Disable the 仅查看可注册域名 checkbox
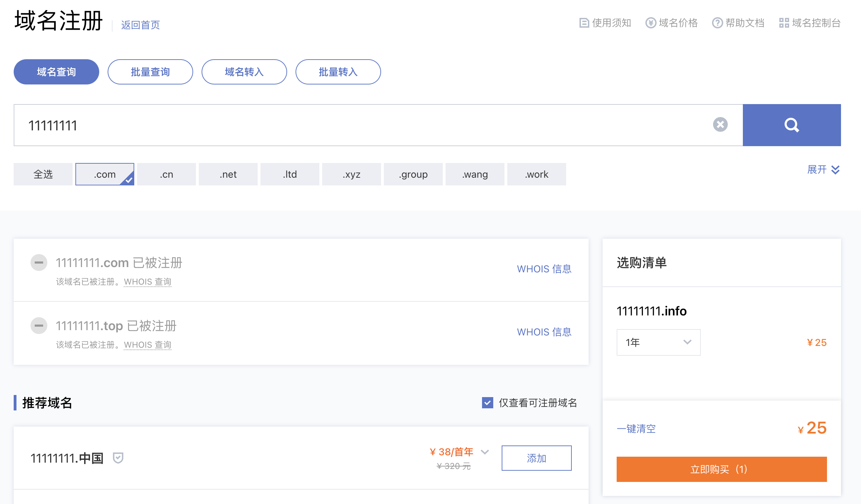Viewport: 861px width, 504px height. click(487, 403)
